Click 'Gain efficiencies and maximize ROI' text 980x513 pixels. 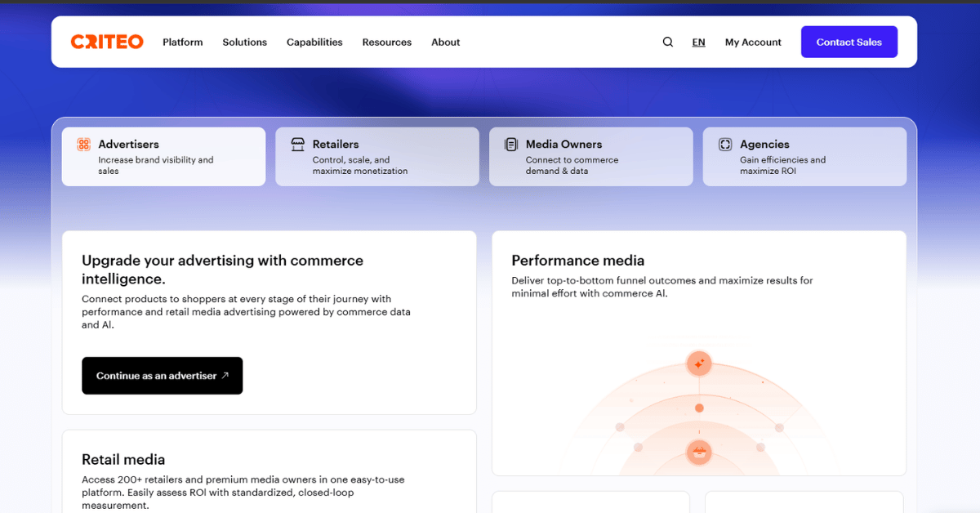click(783, 165)
